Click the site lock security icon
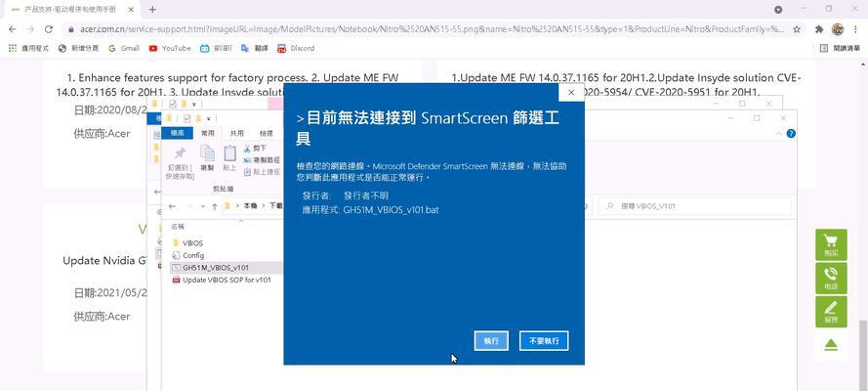Screen dimensions: 868x391 tap(71, 29)
